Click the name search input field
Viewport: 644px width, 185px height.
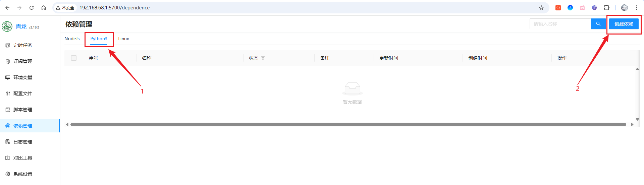click(560, 24)
